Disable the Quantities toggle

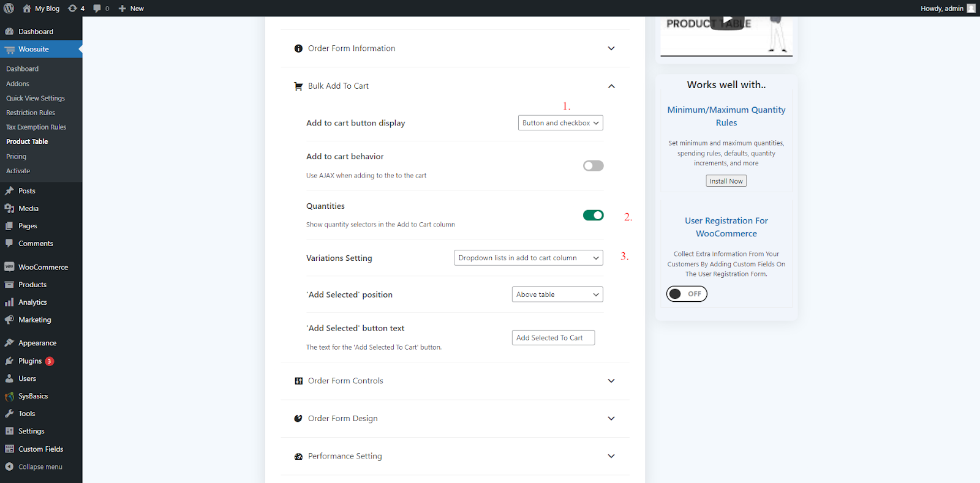pos(593,215)
